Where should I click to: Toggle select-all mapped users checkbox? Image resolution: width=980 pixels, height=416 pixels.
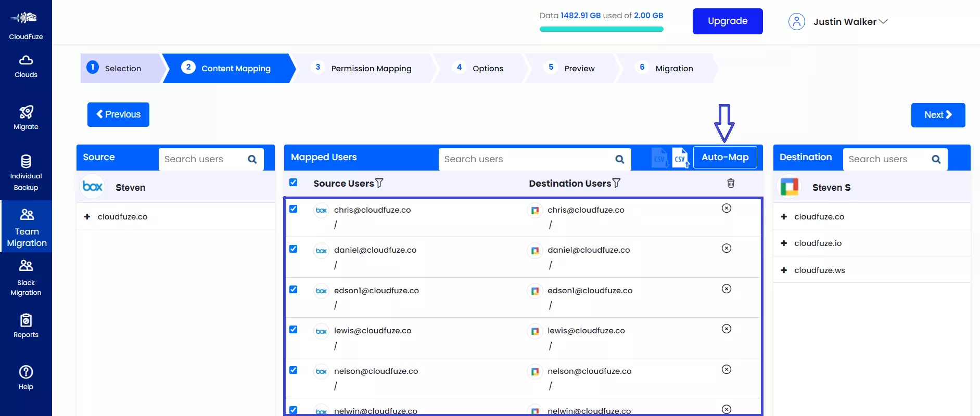[x=294, y=183]
